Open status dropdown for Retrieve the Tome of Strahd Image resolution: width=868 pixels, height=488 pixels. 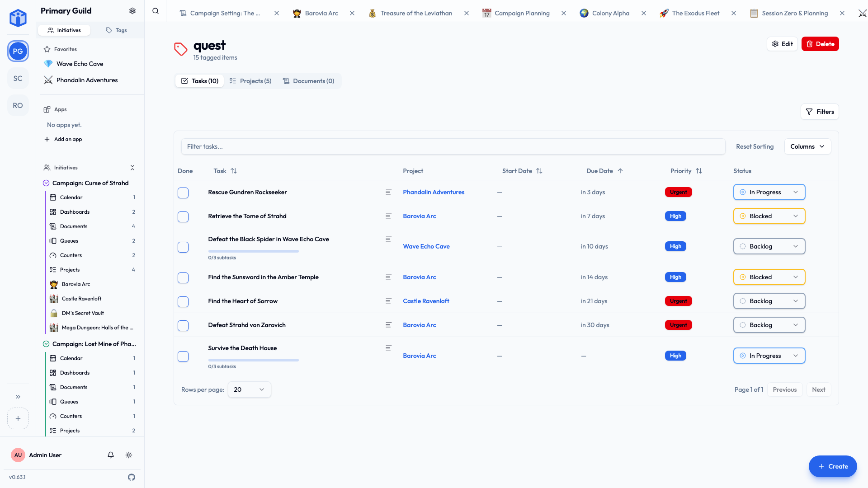(x=769, y=216)
